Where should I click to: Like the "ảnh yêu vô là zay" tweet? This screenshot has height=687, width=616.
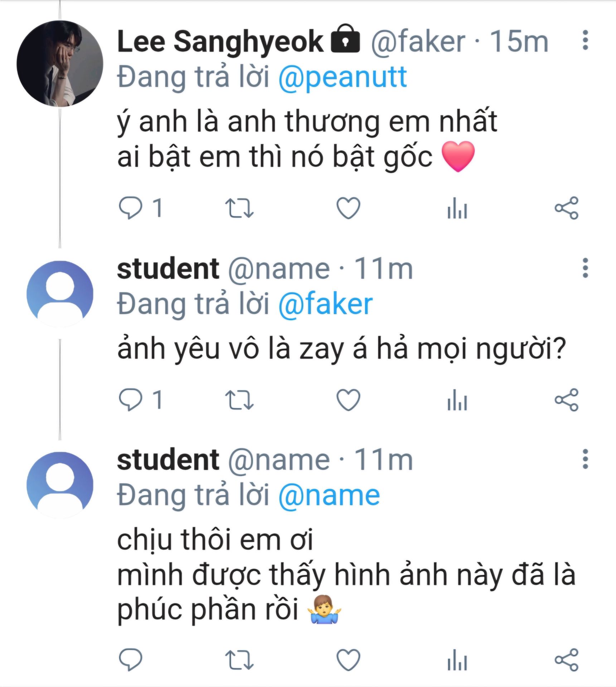348,399
